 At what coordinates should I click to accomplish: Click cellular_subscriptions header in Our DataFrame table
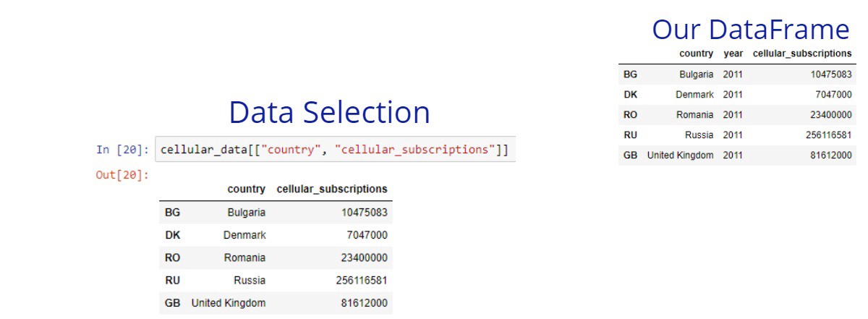802,54
